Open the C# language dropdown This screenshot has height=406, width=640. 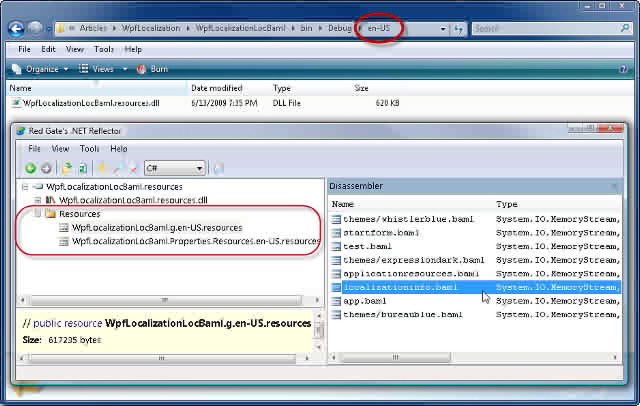click(174, 168)
